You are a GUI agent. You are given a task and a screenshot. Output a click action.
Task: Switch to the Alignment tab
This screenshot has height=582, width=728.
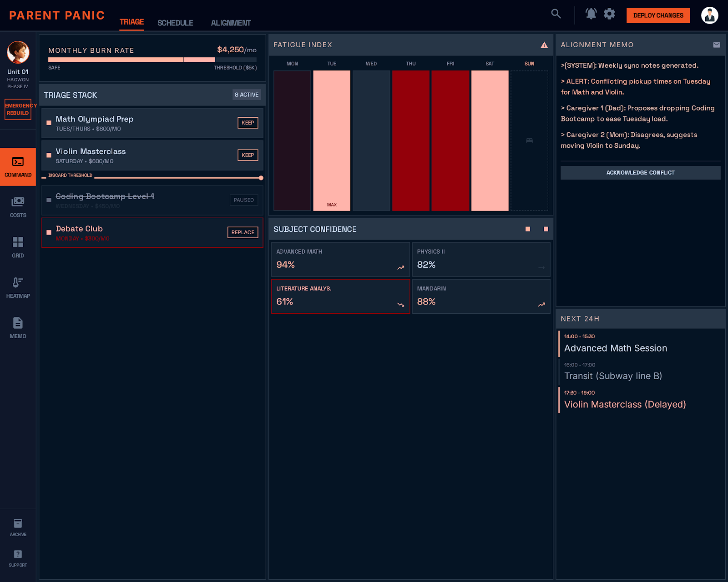tap(231, 23)
